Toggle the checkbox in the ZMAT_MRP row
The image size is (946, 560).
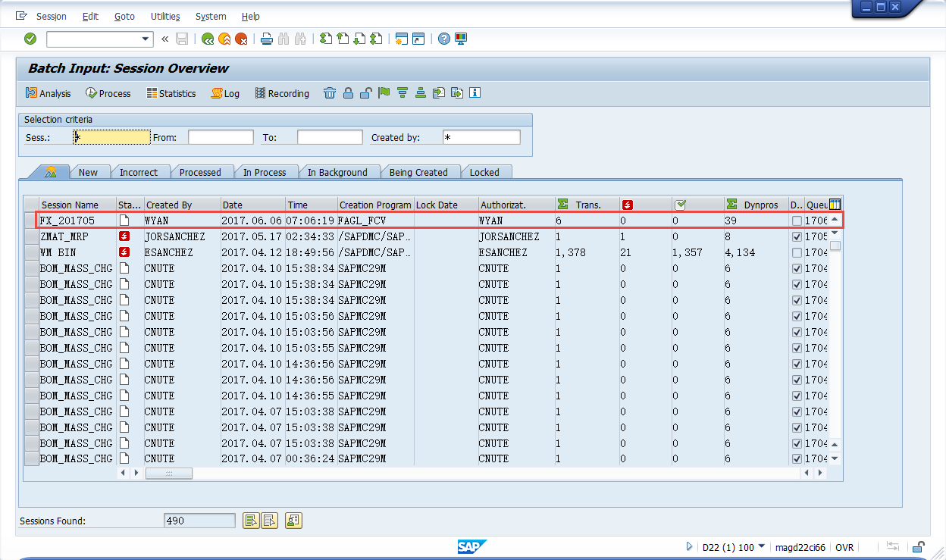tap(796, 236)
